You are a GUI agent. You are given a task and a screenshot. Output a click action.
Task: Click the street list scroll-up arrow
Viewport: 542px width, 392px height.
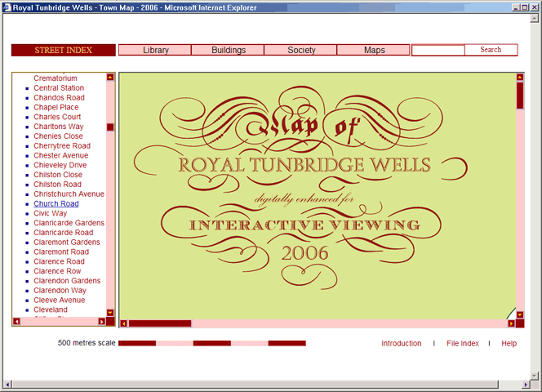tap(110, 78)
